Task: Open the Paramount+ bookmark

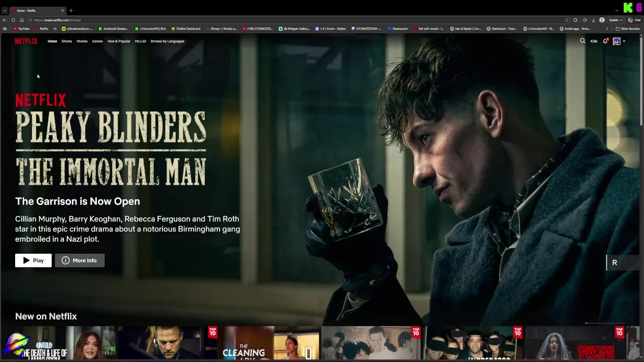Action: [398, 29]
